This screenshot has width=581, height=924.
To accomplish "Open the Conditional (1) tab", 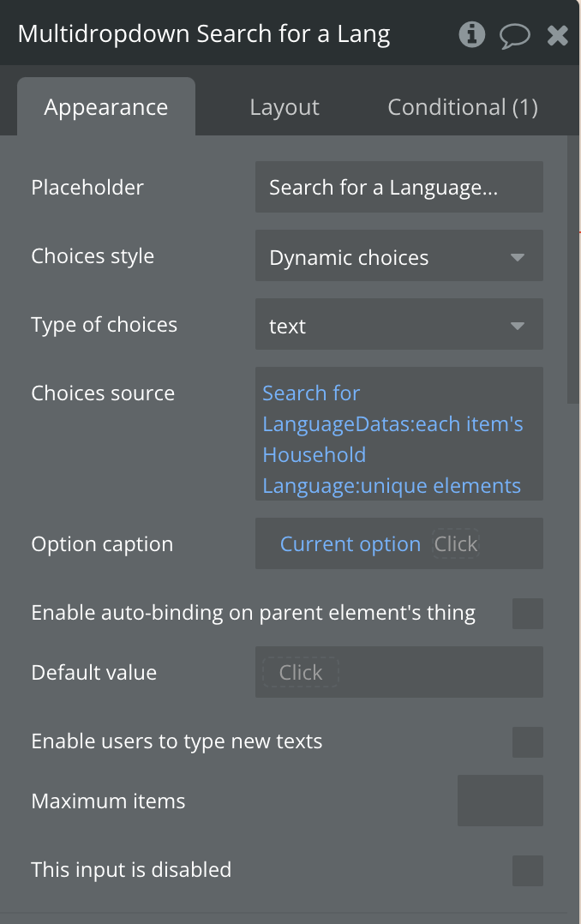I will tap(463, 107).
